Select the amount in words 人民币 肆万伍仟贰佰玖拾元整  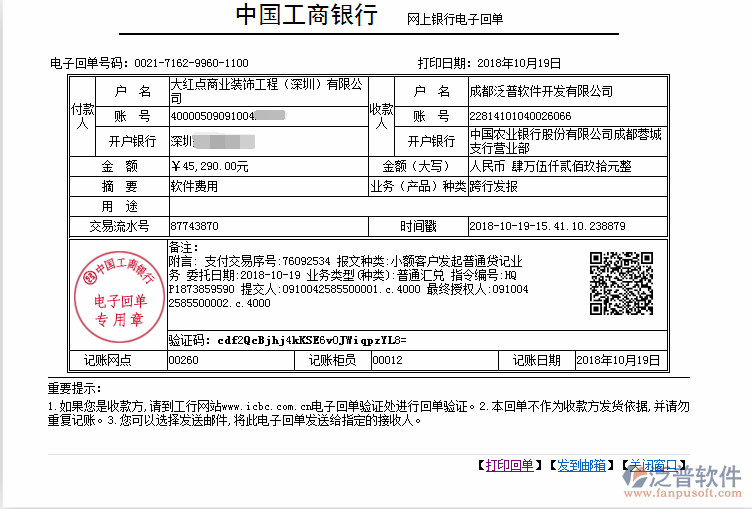551,166
